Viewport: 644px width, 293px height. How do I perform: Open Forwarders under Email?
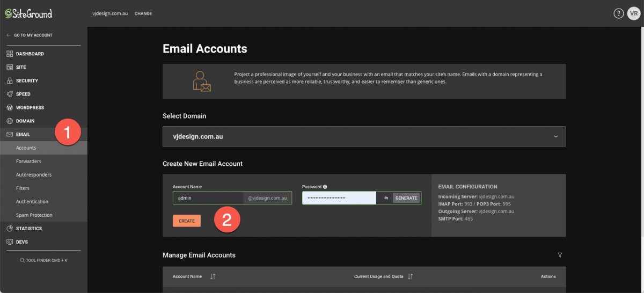tap(28, 162)
